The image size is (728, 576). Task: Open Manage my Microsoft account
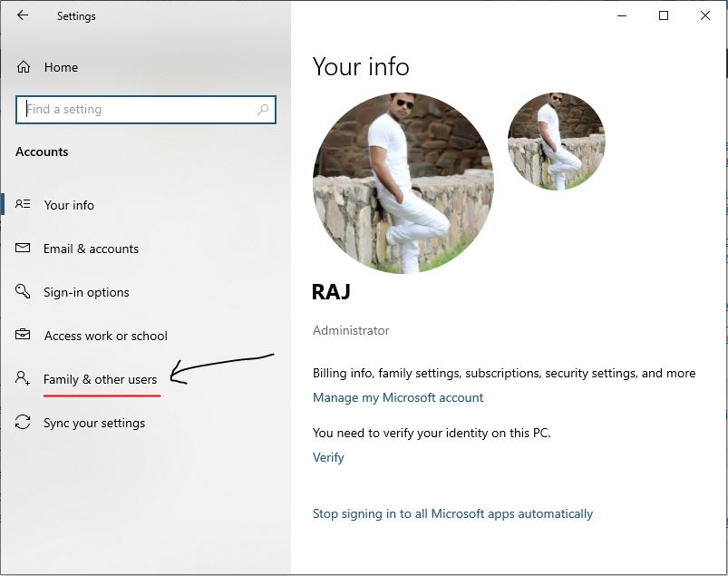click(397, 397)
